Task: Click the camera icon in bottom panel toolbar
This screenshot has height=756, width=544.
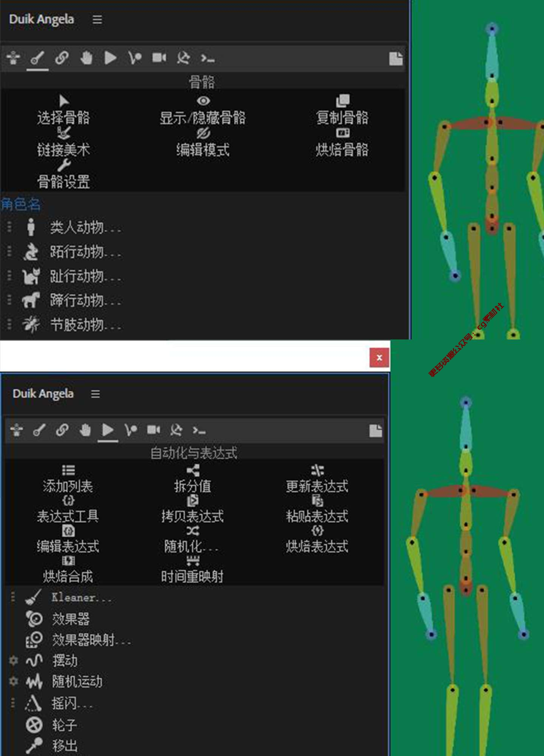Action: 153,430
